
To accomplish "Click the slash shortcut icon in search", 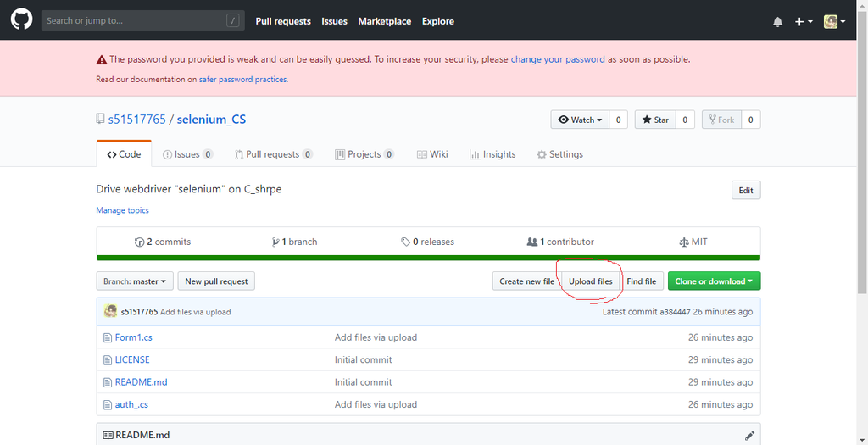I will click(232, 21).
